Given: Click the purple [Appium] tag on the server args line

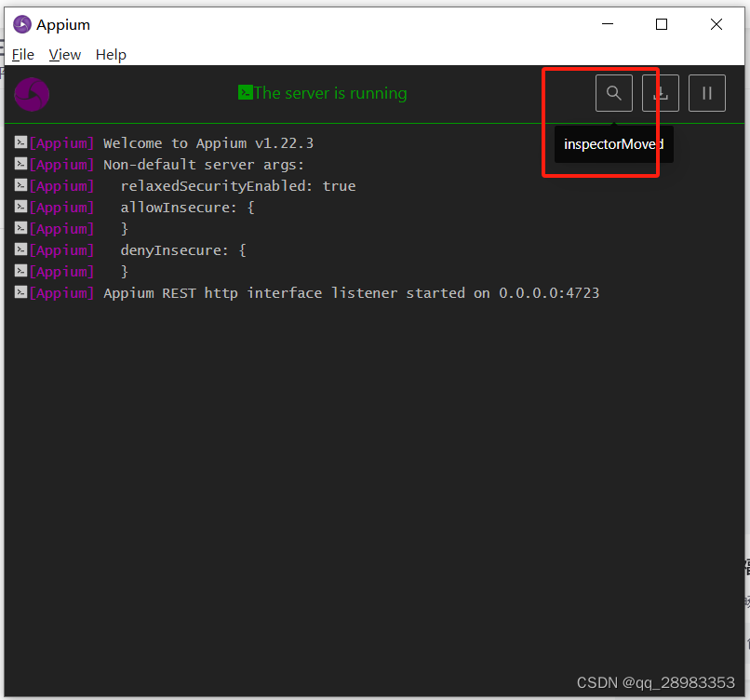Looking at the screenshot, I should [61, 164].
